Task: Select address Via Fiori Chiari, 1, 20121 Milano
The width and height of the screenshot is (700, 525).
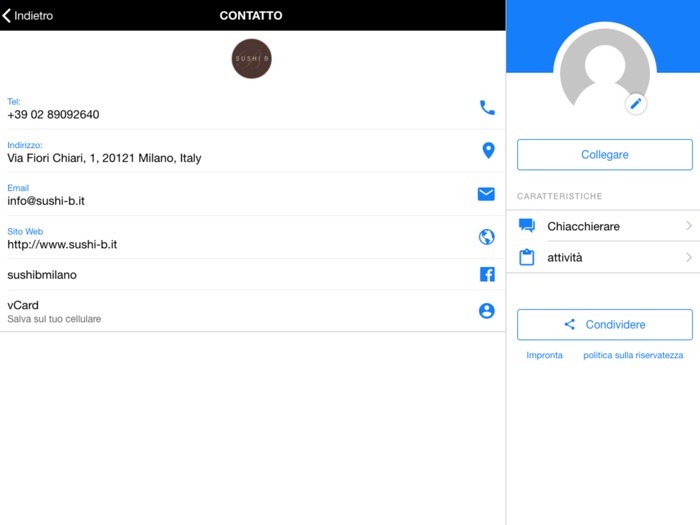Action: [x=104, y=158]
